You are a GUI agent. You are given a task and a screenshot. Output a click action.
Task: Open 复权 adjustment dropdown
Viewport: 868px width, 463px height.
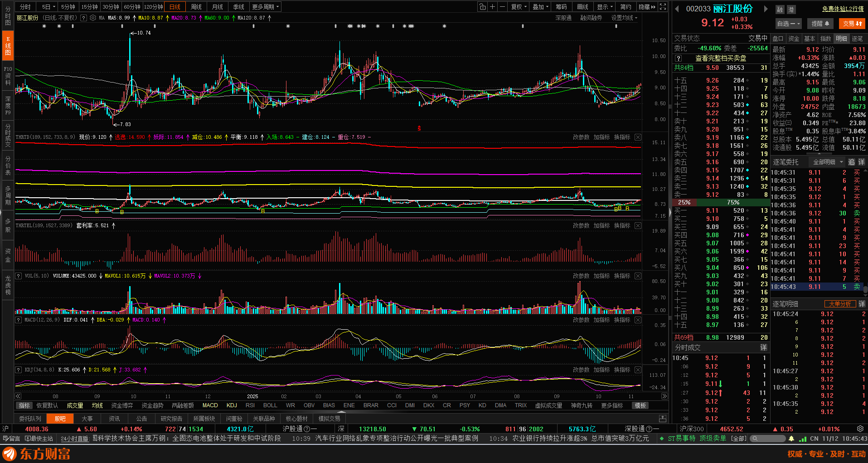519,7
